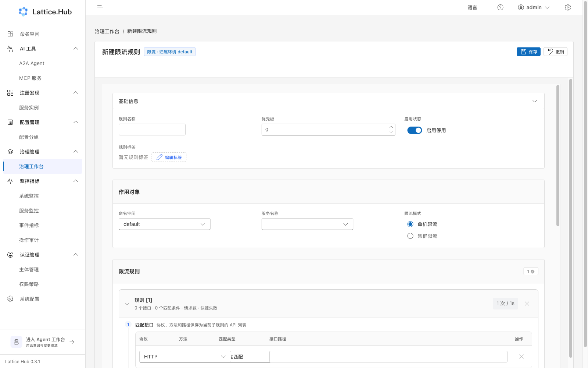Click 撤销 undo button
588x368 pixels.
[555, 52]
